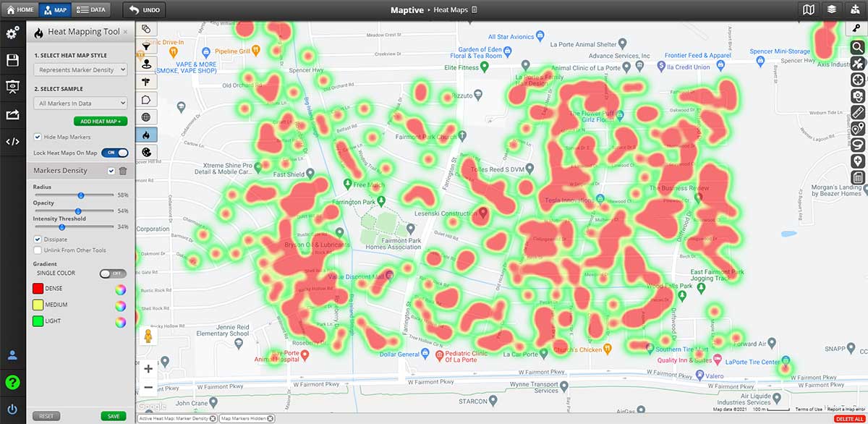The width and height of the screenshot is (868, 424).
Task: Check Unlink From Other Tools
Action: click(x=38, y=250)
